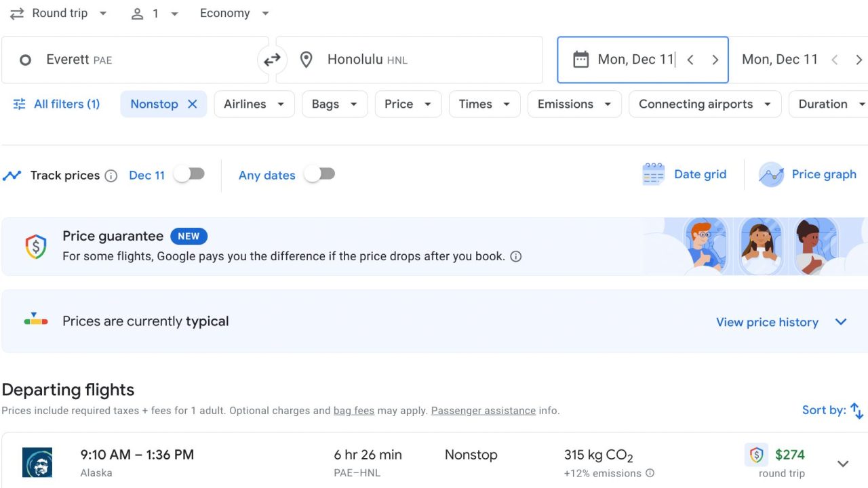Click the Track prices trend line icon

[x=12, y=176]
